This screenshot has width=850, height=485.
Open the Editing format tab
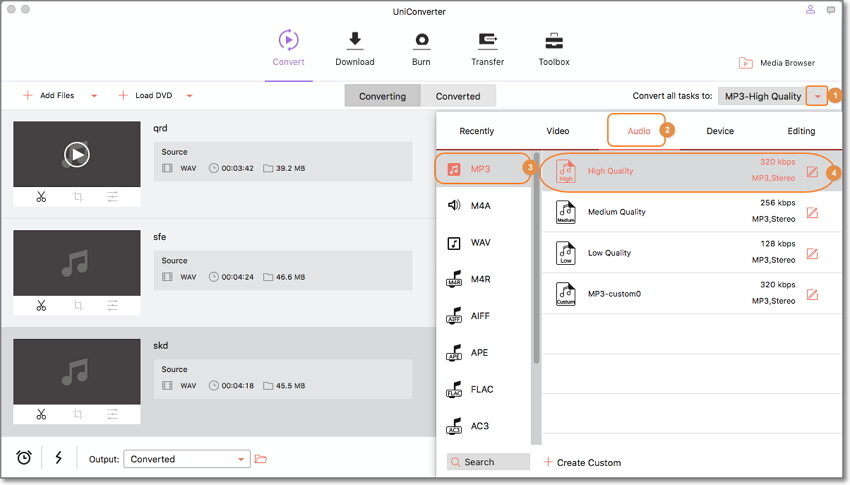pyautogui.click(x=801, y=131)
